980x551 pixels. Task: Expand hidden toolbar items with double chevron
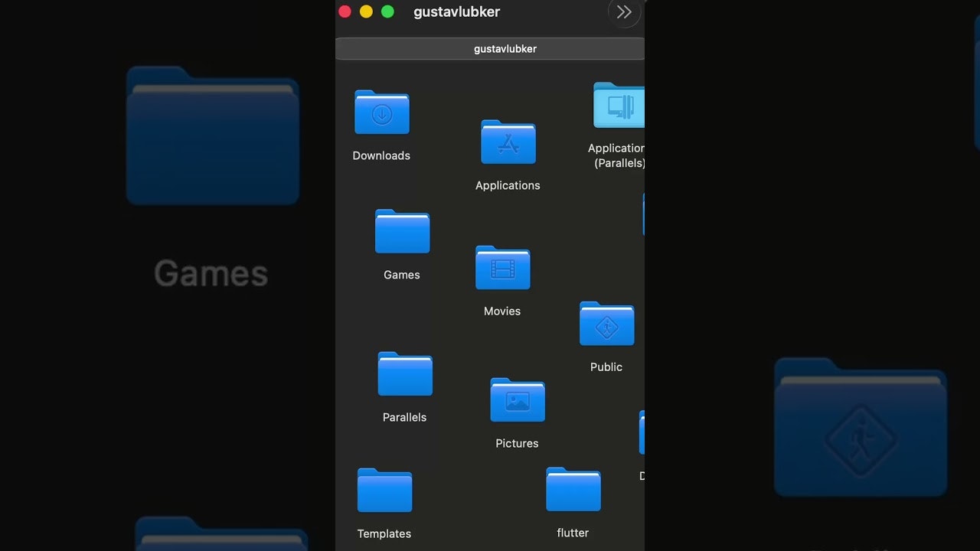click(x=624, y=12)
